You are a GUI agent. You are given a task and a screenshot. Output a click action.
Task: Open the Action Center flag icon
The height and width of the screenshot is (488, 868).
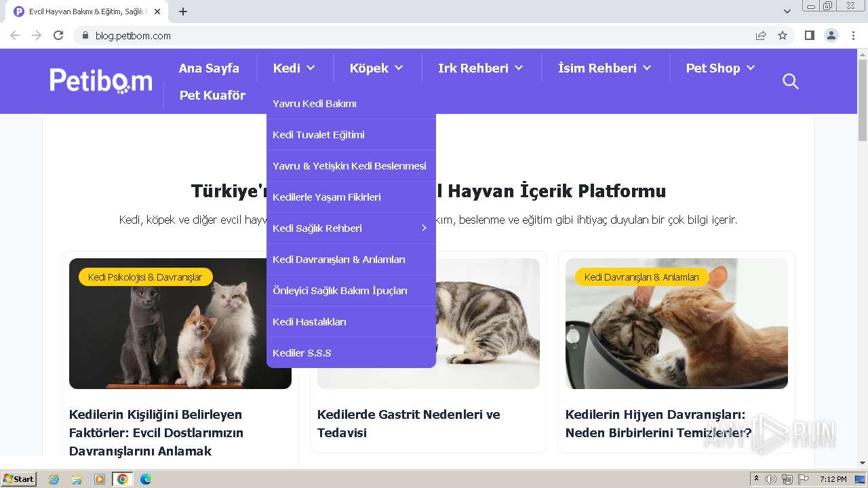(x=804, y=479)
